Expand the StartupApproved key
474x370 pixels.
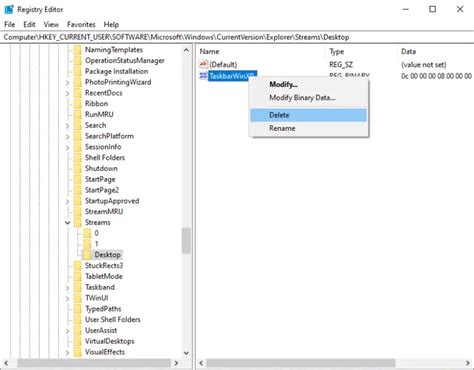(68, 201)
